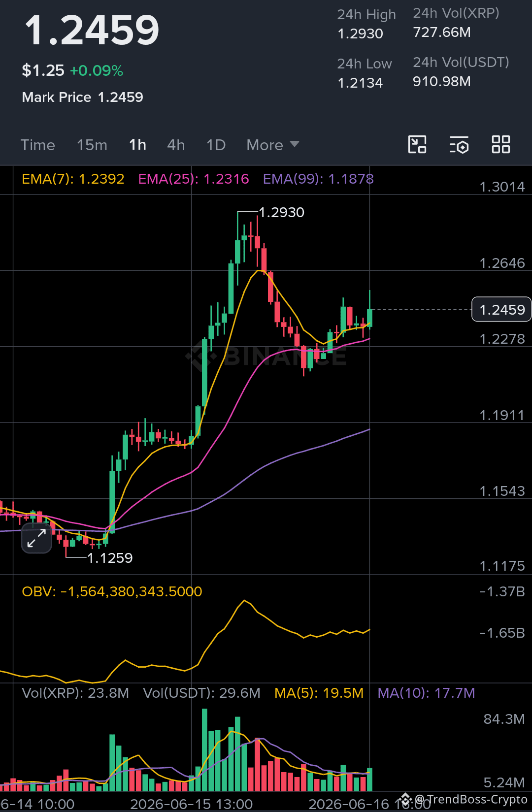Screen dimensions: 532x812
Task: Expand the More intervals dropdown
Action: [272, 145]
